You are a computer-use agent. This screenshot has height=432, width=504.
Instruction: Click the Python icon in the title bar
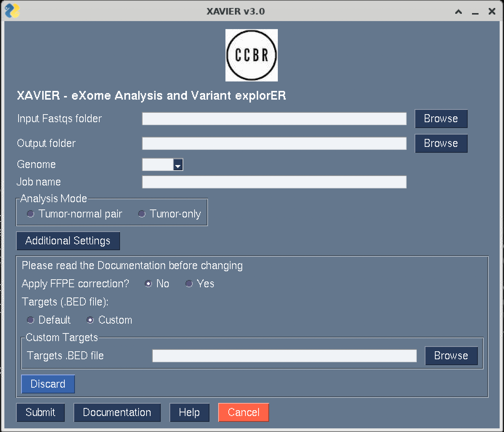pyautogui.click(x=12, y=11)
